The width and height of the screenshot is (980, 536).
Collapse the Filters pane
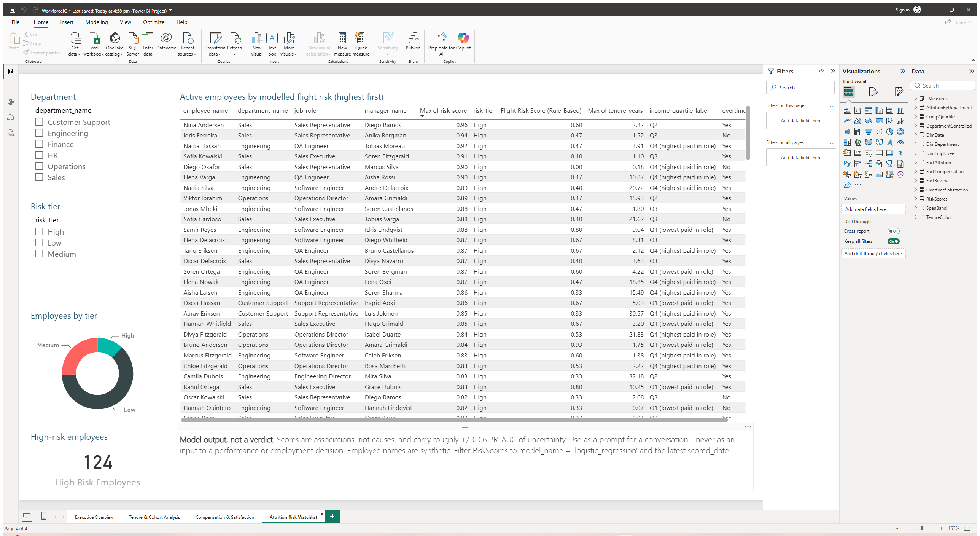point(833,71)
